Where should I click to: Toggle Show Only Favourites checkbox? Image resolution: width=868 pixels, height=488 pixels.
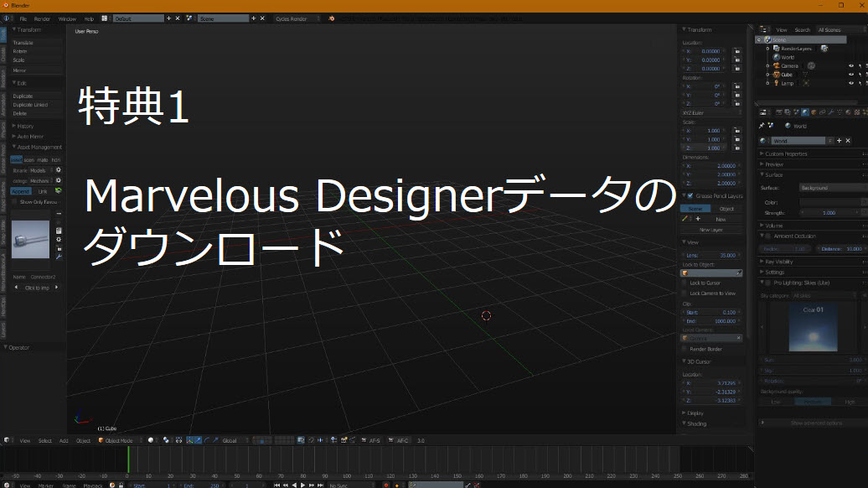click(14, 202)
